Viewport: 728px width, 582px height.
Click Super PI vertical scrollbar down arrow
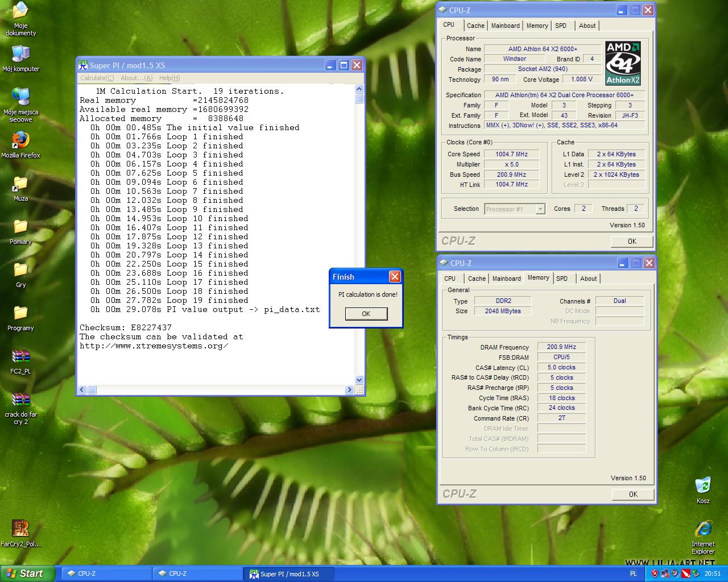359,380
